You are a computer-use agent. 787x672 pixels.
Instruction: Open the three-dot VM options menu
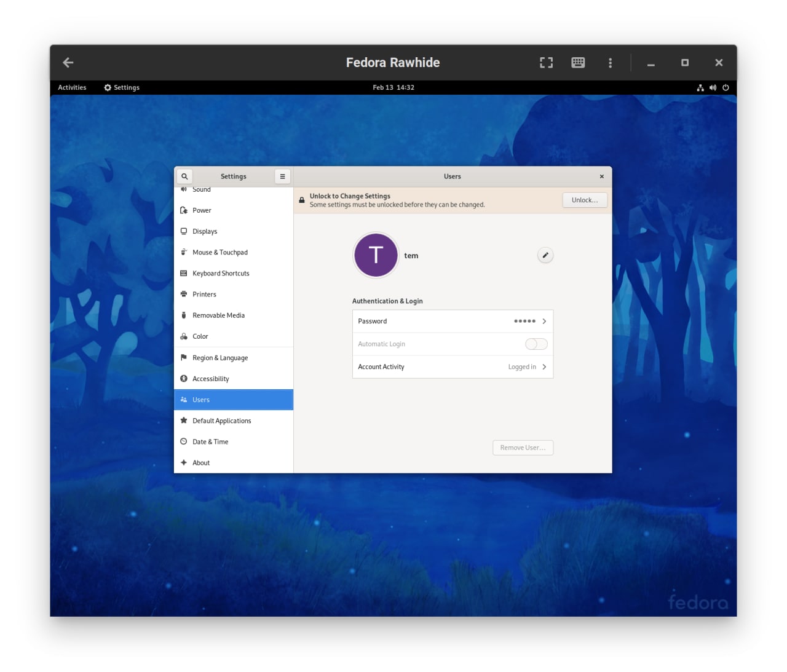[x=610, y=63]
